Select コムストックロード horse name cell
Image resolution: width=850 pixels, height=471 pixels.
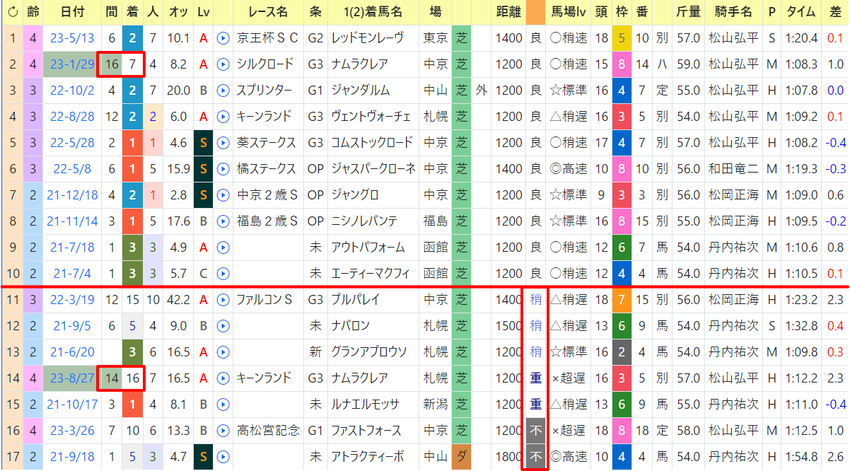(371, 143)
